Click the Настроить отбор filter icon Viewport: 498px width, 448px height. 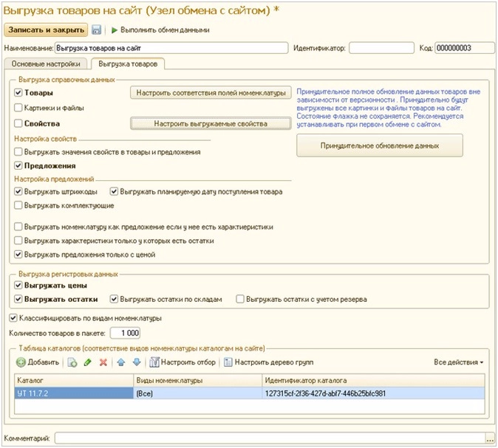coord(155,362)
